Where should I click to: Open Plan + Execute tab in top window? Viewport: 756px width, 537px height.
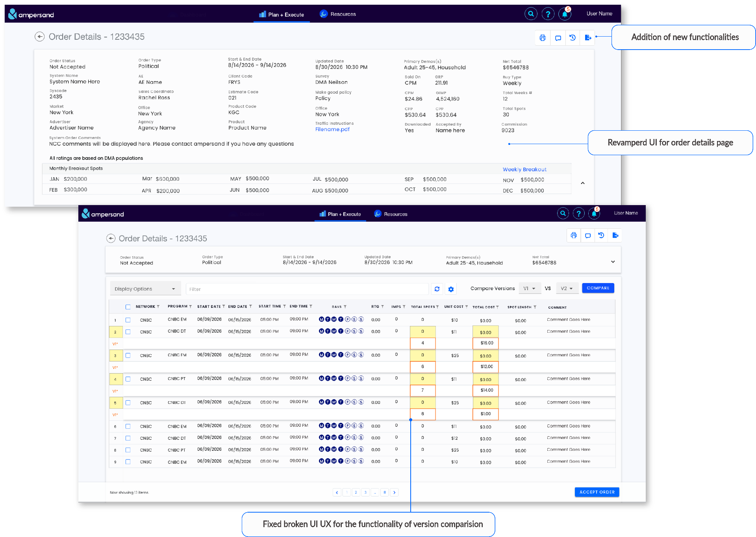[x=282, y=15]
